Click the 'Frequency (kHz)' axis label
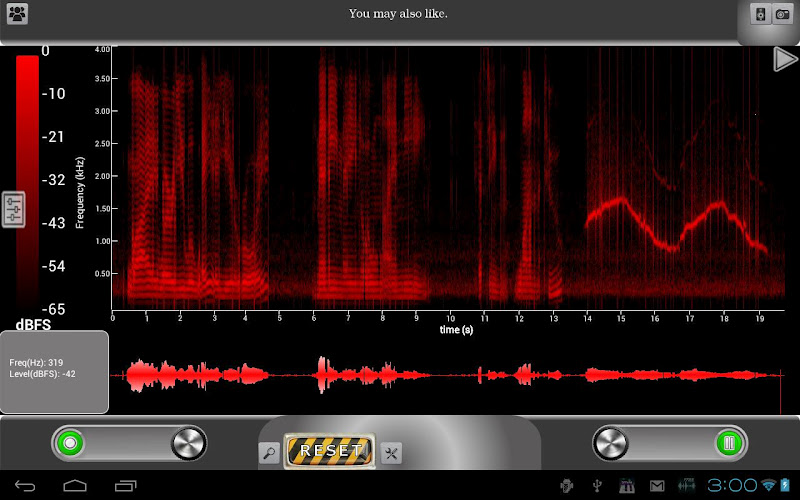Image resolution: width=800 pixels, height=500 pixels. (x=80, y=192)
